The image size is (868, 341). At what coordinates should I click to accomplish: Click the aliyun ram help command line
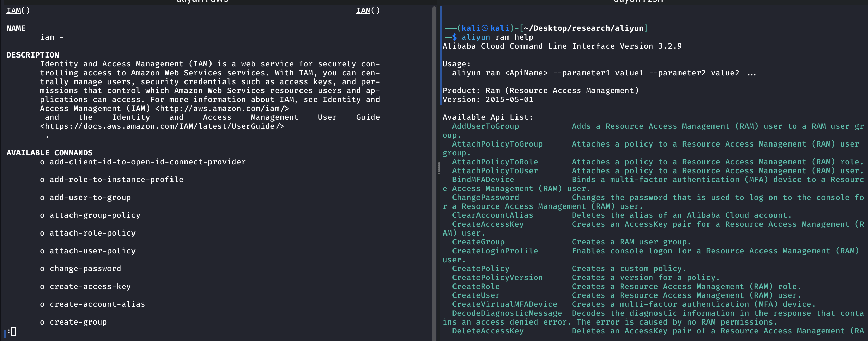pyautogui.click(x=497, y=37)
